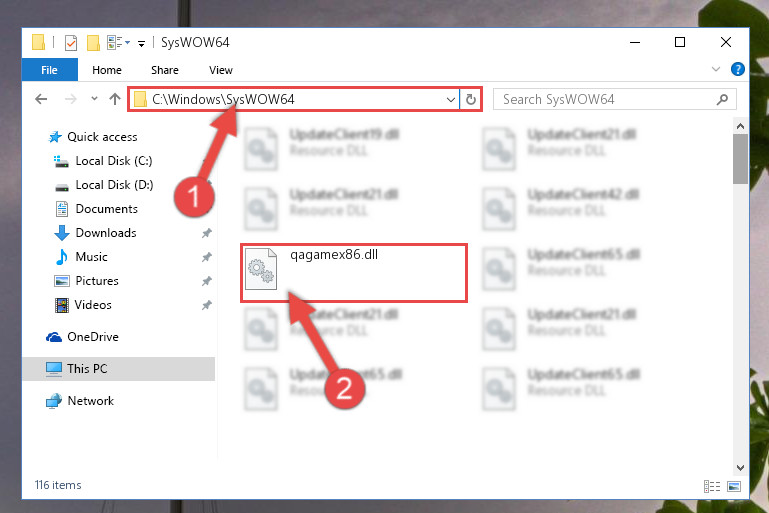The width and height of the screenshot is (769, 513).
Task: Select the qagamex86.dll file name
Action: pos(334,255)
